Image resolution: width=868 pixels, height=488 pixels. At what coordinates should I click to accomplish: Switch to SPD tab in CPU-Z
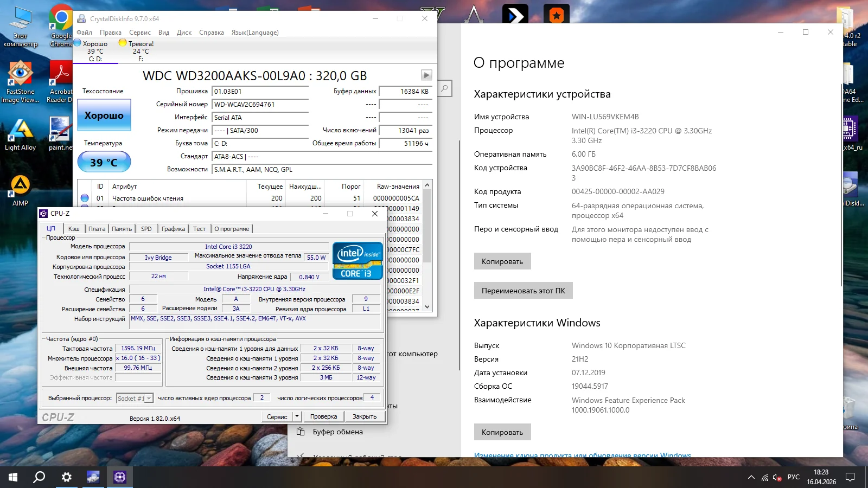click(146, 229)
